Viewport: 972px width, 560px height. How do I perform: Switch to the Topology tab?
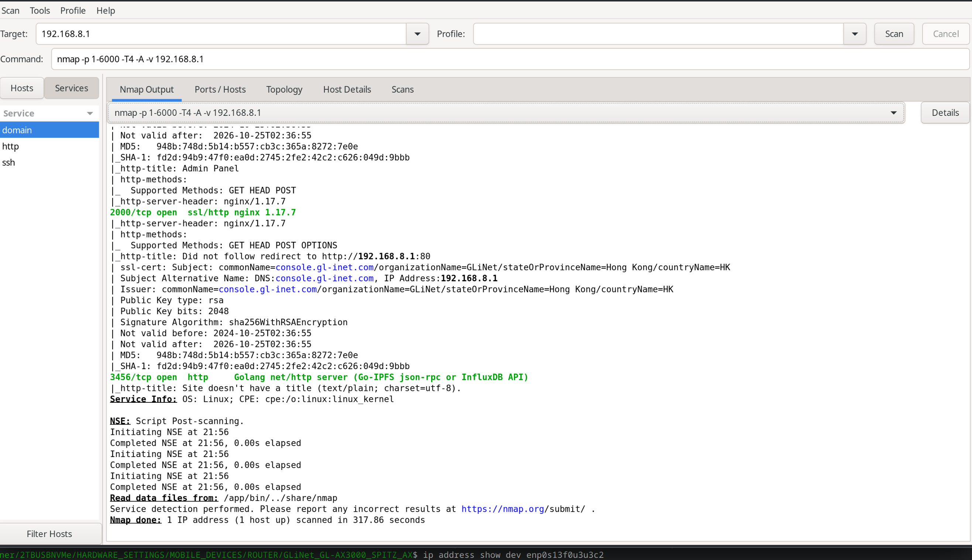click(x=284, y=89)
